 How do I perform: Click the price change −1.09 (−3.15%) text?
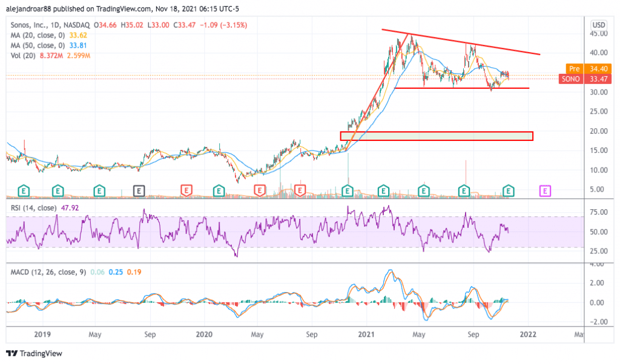coord(223,25)
